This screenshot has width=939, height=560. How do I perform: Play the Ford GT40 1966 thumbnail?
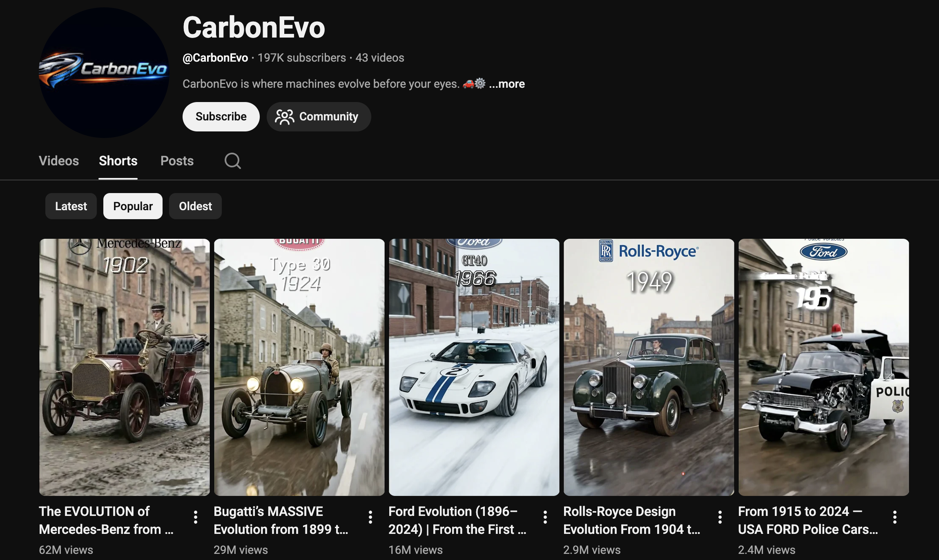pos(474,367)
